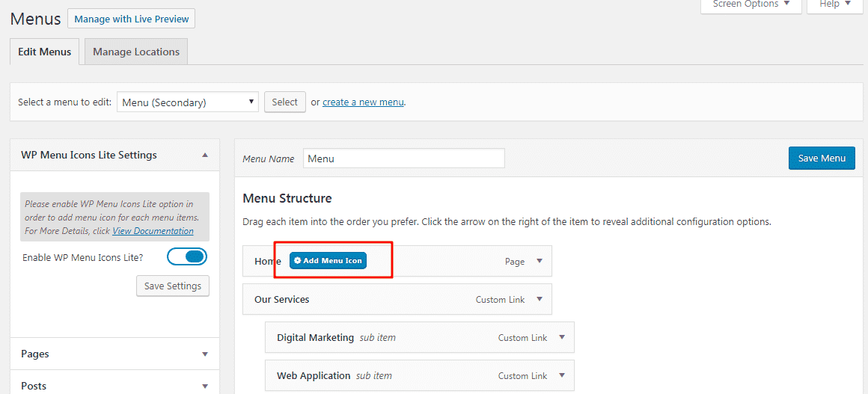Screen dimensions: 868x394
Task: Expand the Pages panel
Action: [x=205, y=354]
